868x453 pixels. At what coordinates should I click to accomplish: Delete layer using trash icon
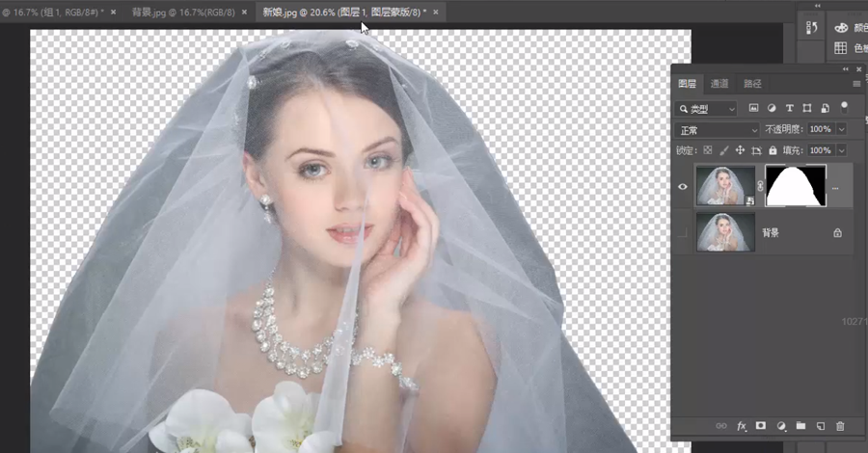pos(840,425)
